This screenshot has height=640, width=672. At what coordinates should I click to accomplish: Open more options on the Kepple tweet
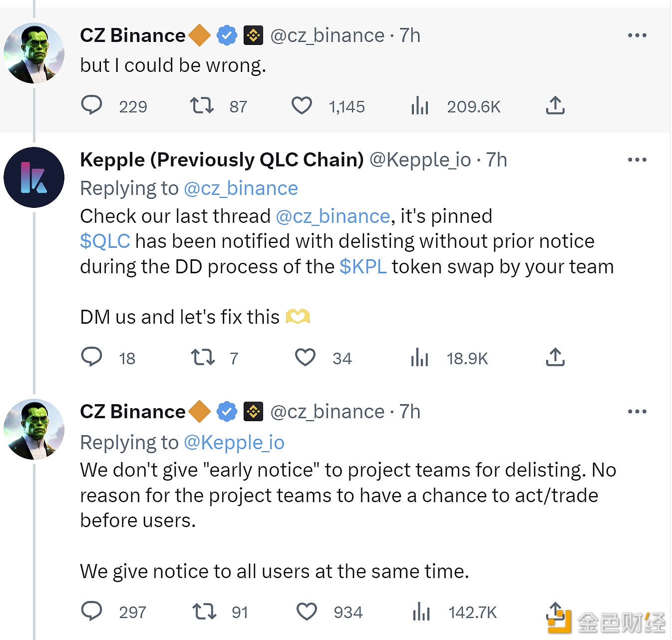tap(637, 160)
